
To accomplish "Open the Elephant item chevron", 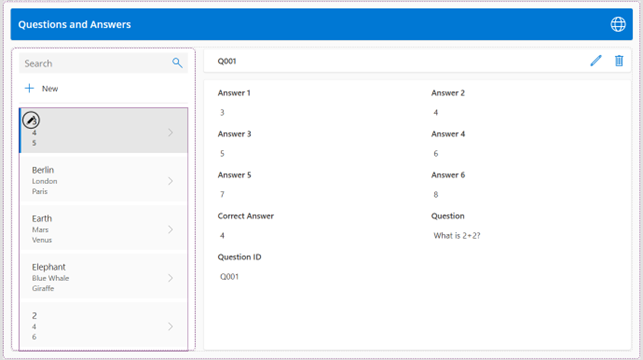I will click(x=171, y=278).
